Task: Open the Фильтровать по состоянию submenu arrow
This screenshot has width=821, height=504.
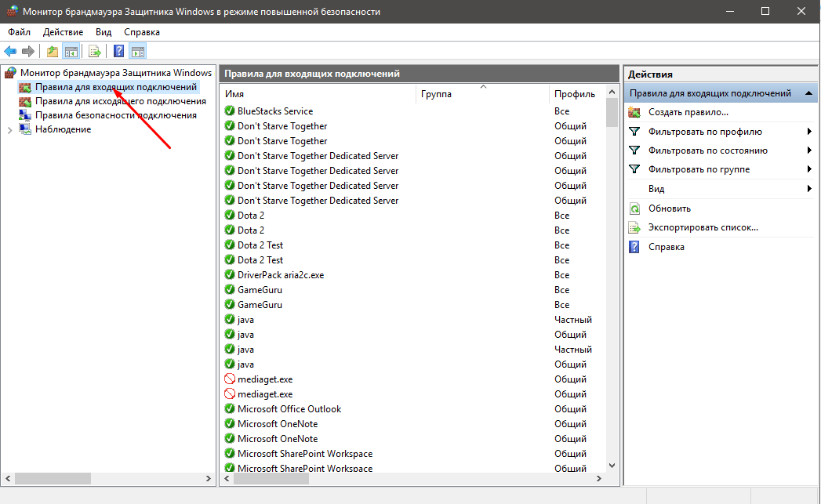Action: [809, 150]
